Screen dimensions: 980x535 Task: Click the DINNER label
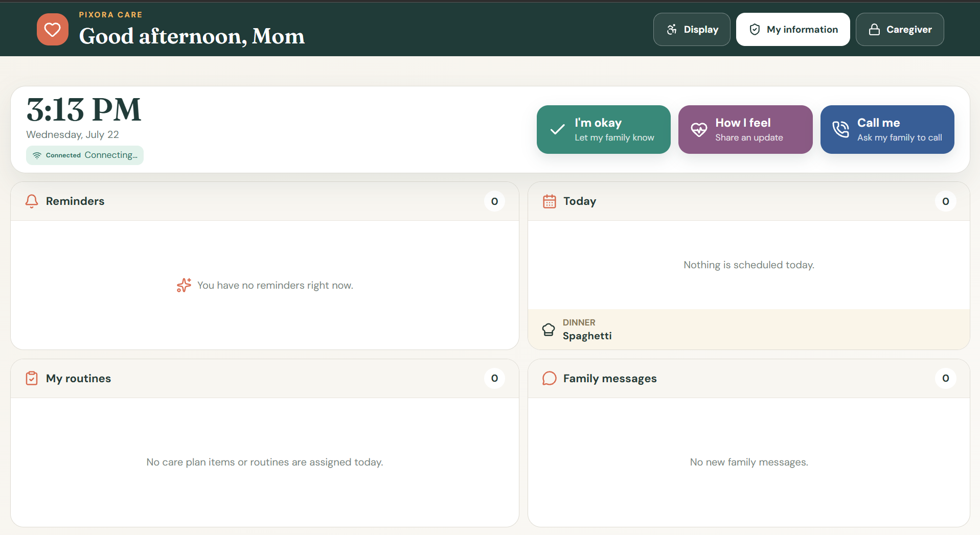pos(579,322)
